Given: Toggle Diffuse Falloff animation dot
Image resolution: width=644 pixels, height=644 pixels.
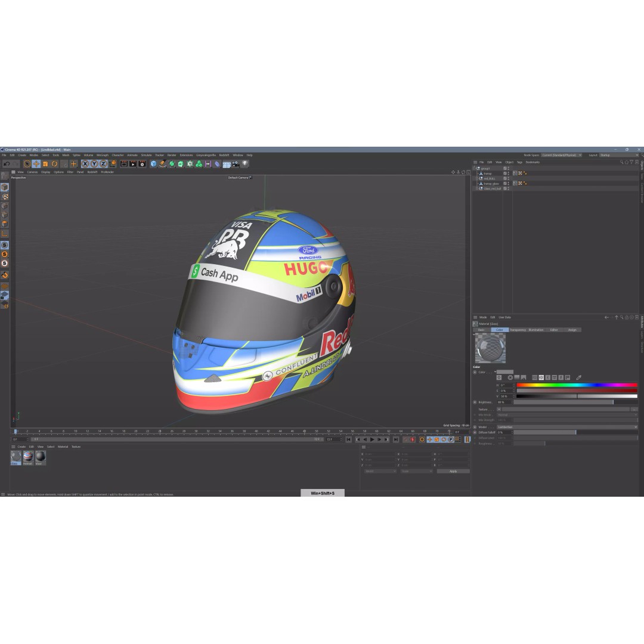Looking at the screenshot, I should click(x=475, y=432).
